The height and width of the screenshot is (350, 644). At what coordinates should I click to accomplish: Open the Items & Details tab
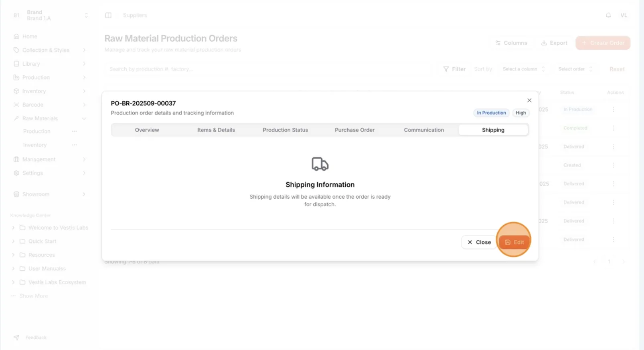[x=216, y=130]
